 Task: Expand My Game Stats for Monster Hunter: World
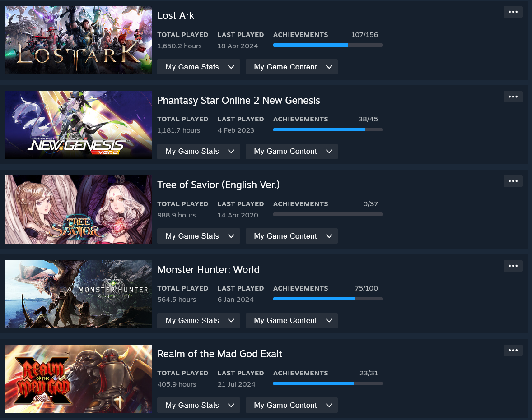(x=198, y=321)
